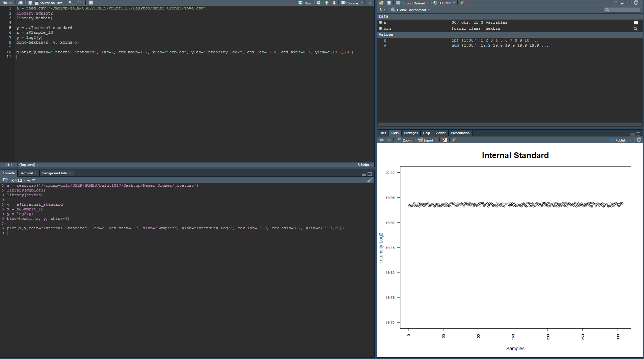Viewport: 644px width, 359px height.
Task: Click the find/replace magnifier icon in editor
Action: tap(70, 3)
